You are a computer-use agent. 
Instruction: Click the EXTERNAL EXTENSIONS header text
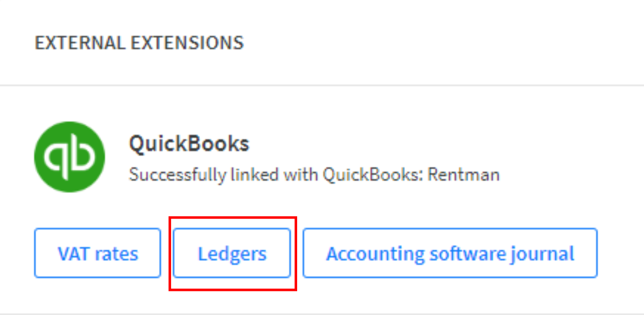(139, 43)
